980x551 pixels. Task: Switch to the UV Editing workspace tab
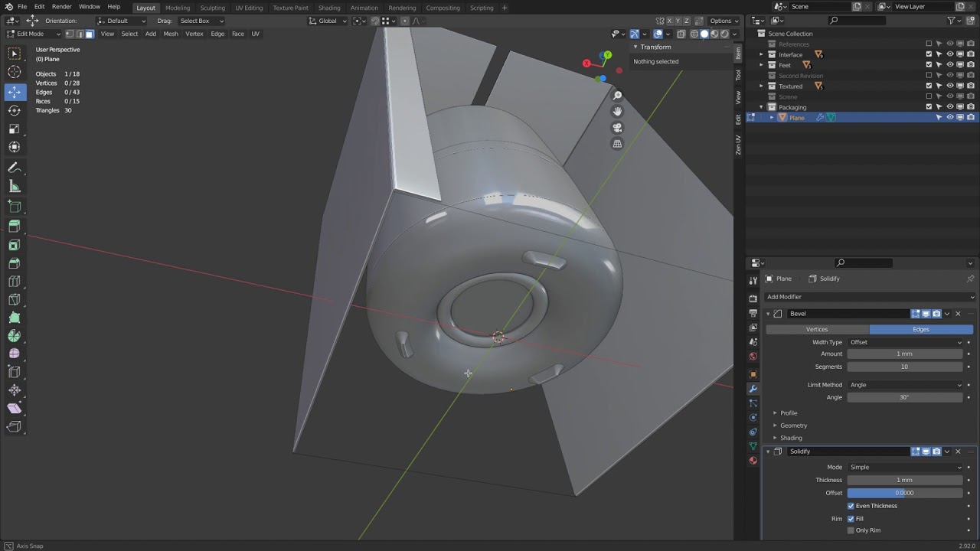tap(249, 8)
